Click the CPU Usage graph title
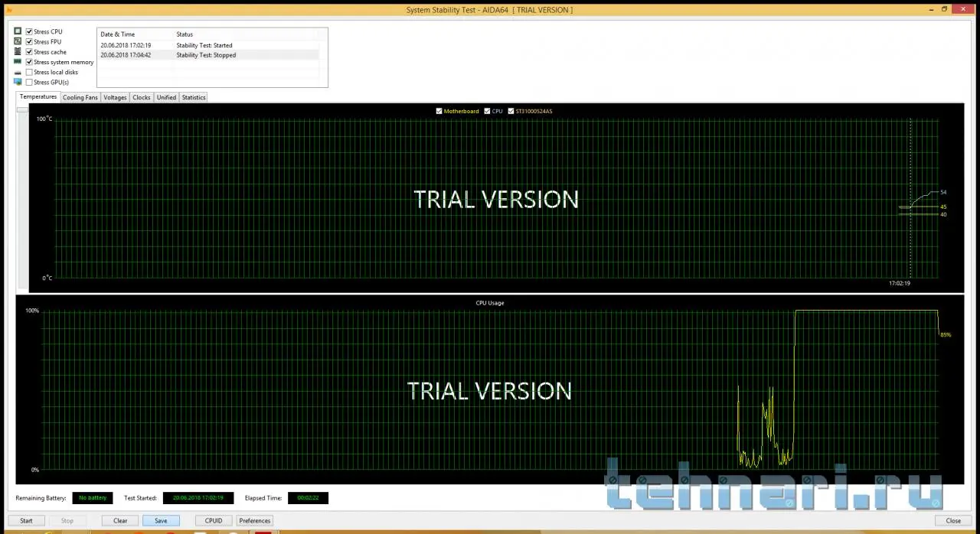This screenshot has height=534, width=980. [490, 303]
